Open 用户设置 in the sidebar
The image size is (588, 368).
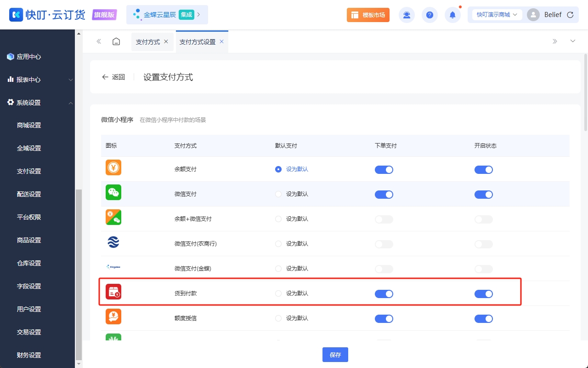pyautogui.click(x=29, y=309)
